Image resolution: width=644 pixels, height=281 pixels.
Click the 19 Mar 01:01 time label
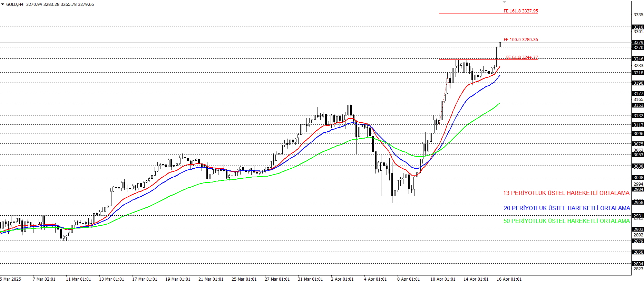(178, 279)
